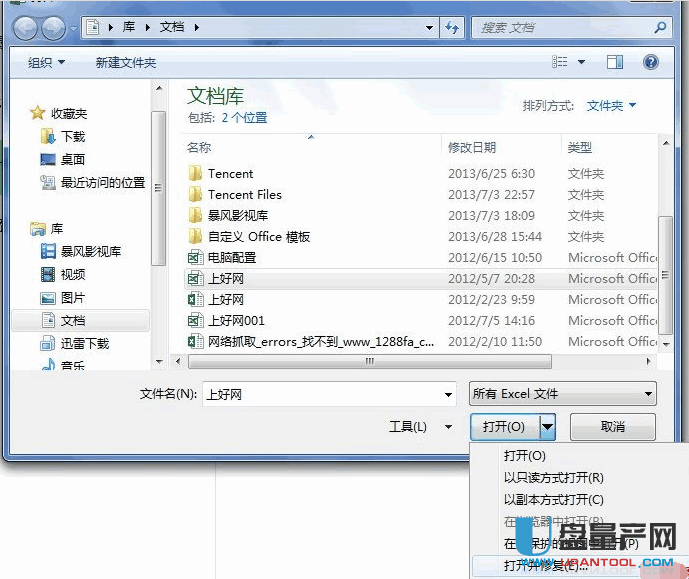Click the Excel icon of 网络抓取_errors file
This screenshot has width=689, height=579.
click(x=196, y=342)
